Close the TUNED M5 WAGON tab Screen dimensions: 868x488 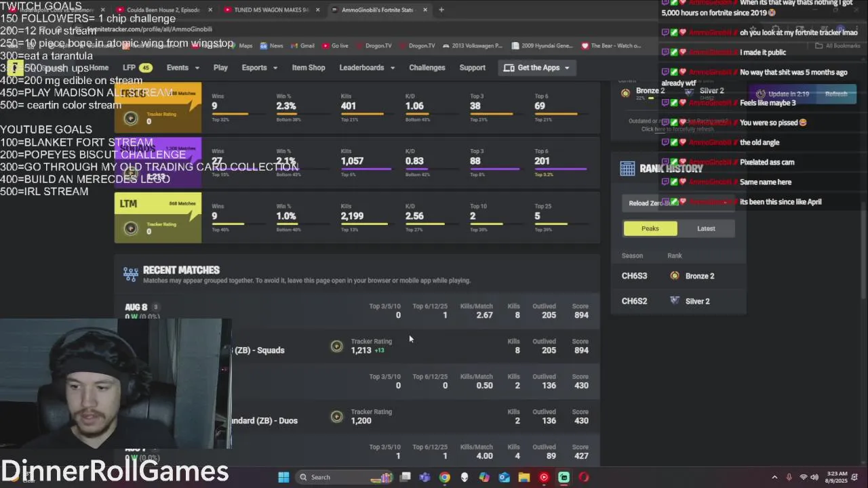click(318, 9)
